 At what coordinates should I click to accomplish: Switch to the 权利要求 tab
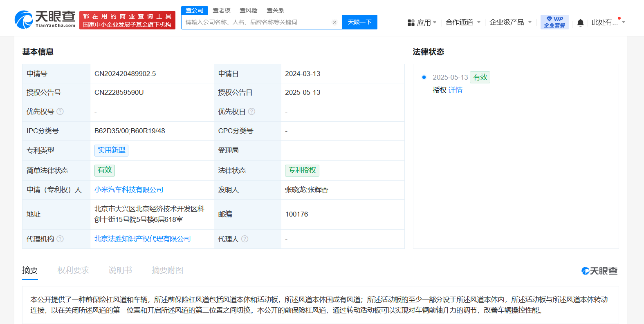pyautogui.click(x=73, y=270)
